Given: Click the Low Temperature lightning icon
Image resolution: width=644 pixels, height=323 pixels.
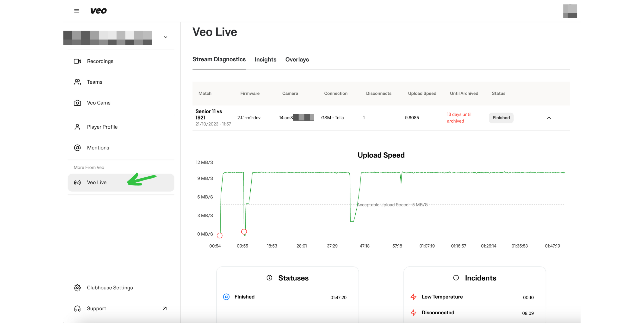Looking at the screenshot, I should (x=414, y=297).
